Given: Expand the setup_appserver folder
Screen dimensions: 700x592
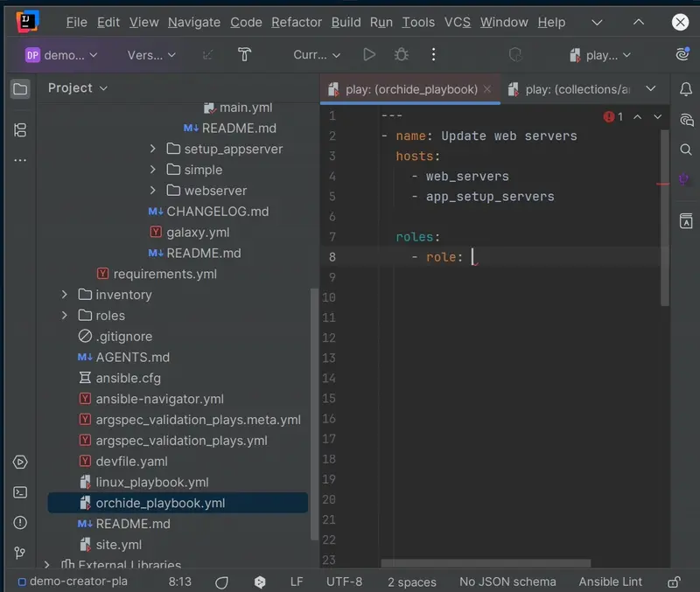Looking at the screenshot, I should click(153, 149).
